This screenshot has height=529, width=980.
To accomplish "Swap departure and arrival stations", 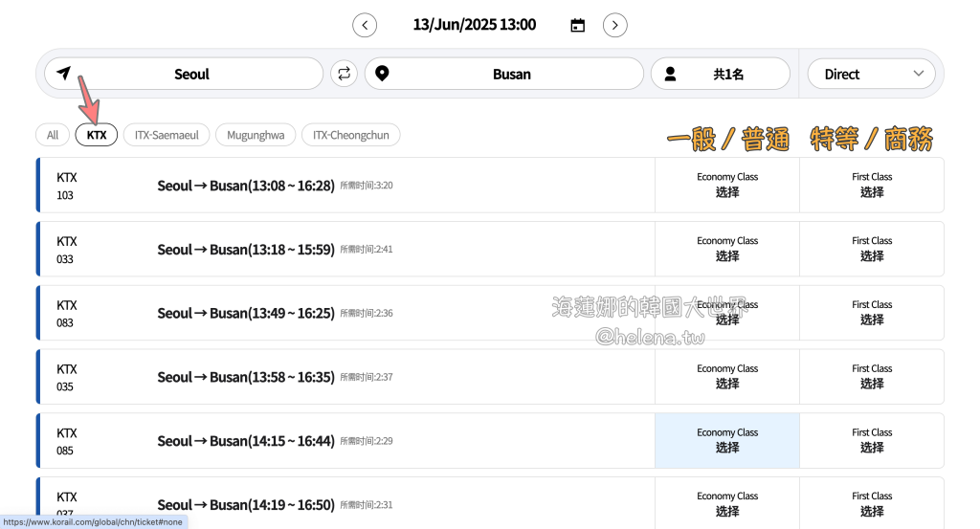I will (x=344, y=74).
